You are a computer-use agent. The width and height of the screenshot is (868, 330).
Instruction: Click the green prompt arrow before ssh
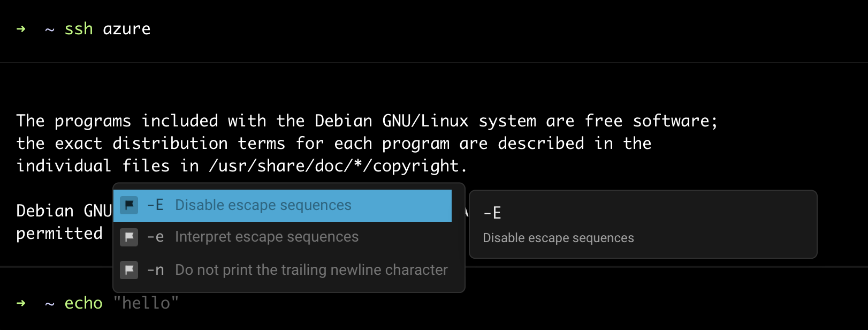pos(21,29)
